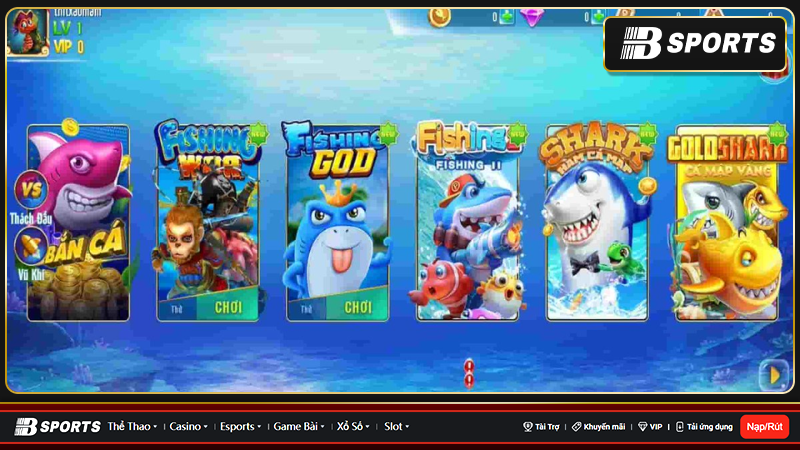Click the New badge on Fishing God
800x450 pixels.
coord(388,134)
